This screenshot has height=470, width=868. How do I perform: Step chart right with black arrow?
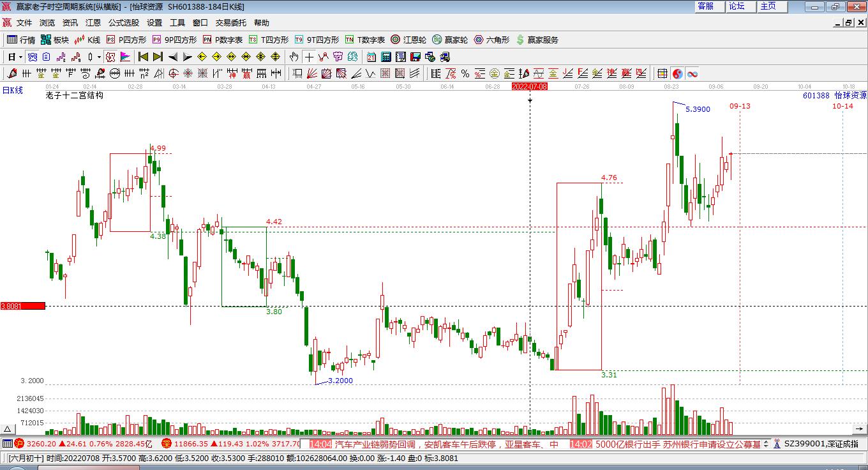click(x=187, y=57)
